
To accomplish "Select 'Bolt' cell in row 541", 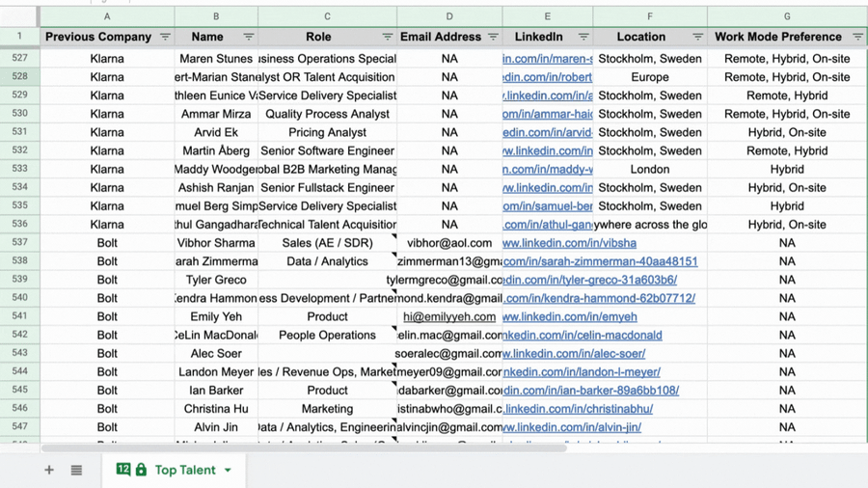I will [x=107, y=316].
